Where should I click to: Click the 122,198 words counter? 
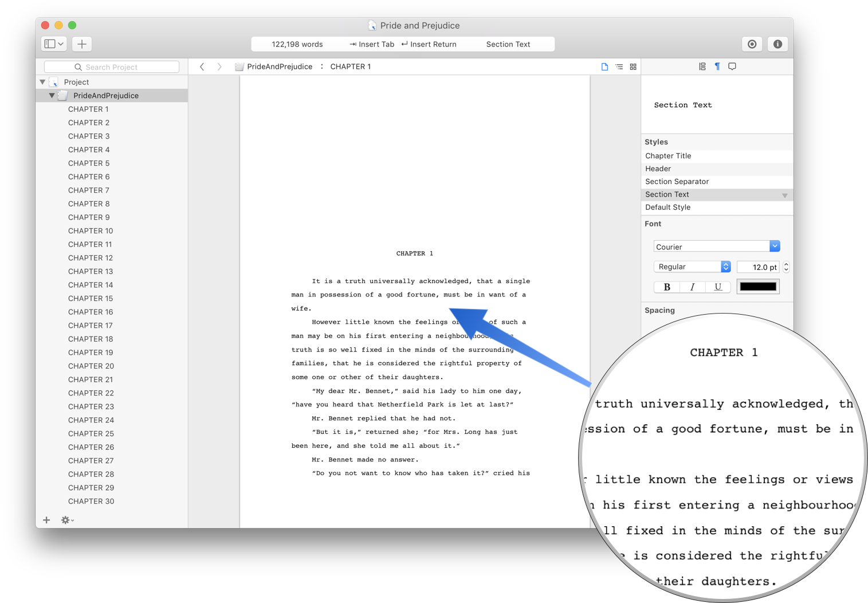click(297, 44)
